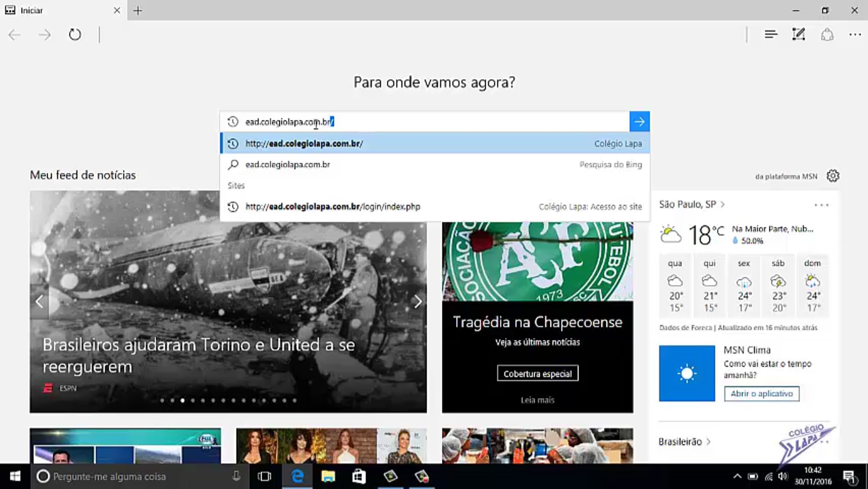Click the third carousel indicator dot
The image size is (868, 489).
[x=183, y=400]
